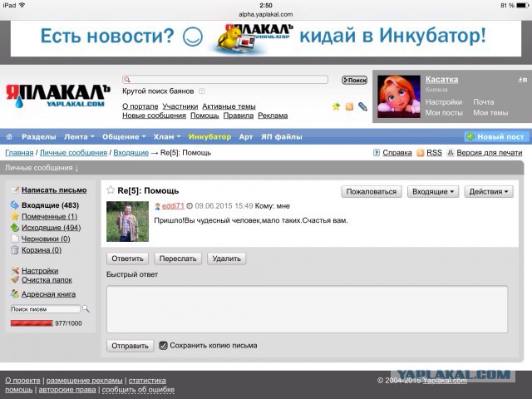Star the Re[5]: Помощь message
Screen dimensions: 532x399
111,190
